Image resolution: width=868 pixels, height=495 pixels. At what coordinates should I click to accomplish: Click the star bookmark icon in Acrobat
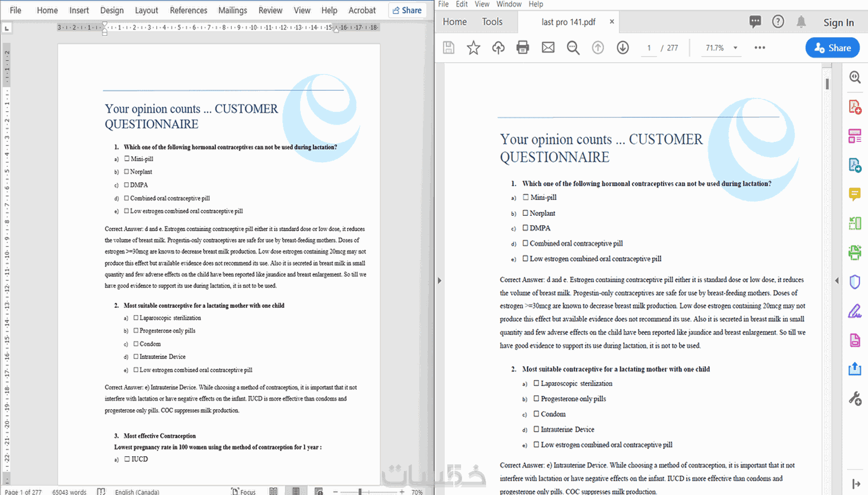[x=473, y=47]
